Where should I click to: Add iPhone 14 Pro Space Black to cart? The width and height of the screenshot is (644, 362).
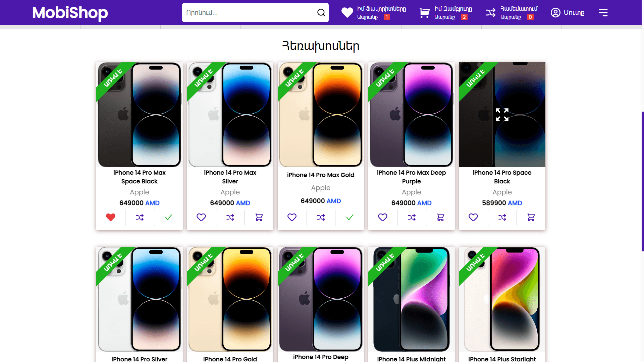pyautogui.click(x=531, y=218)
